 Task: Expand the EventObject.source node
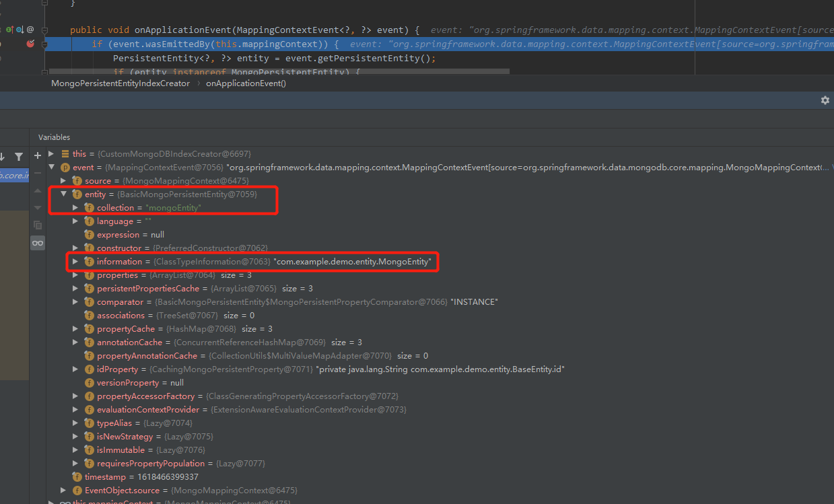pyautogui.click(x=63, y=491)
